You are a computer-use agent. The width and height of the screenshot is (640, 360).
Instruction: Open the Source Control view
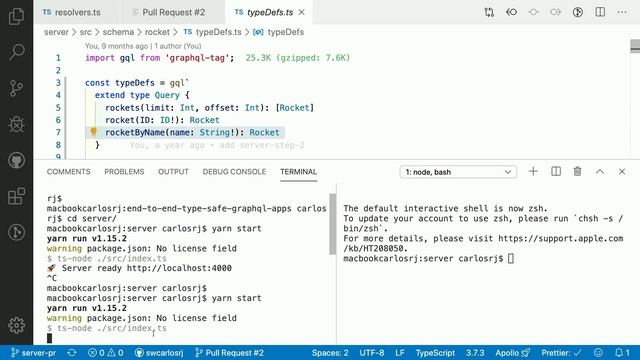pyautogui.click(x=16, y=88)
